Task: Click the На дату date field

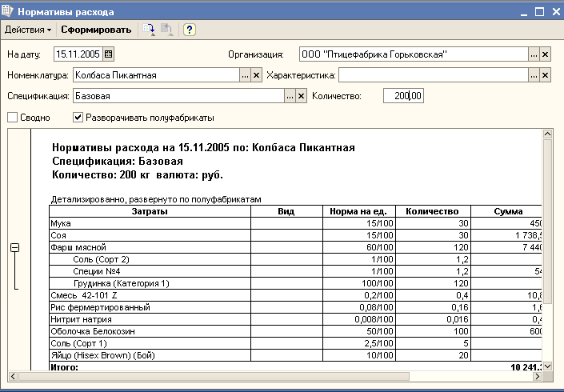Action: (x=78, y=54)
